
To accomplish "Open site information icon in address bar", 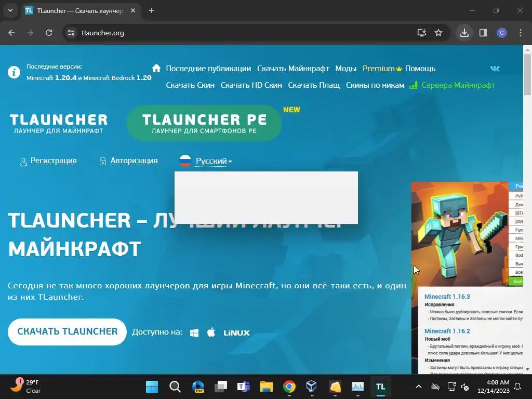I will pos(71,33).
